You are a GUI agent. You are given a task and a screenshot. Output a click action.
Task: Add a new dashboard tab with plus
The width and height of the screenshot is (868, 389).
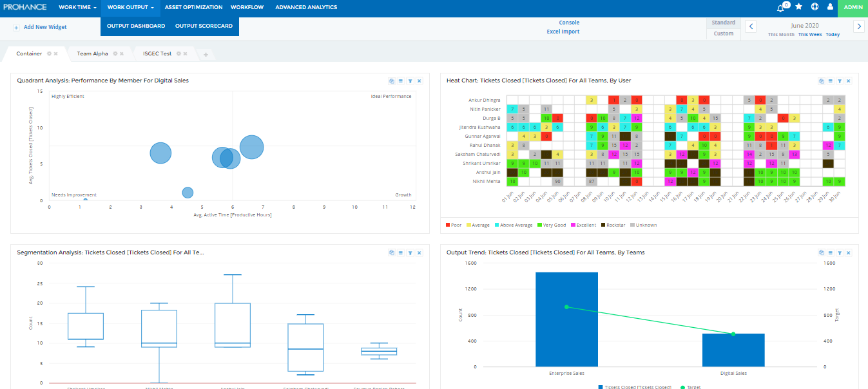[x=206, y=55]
